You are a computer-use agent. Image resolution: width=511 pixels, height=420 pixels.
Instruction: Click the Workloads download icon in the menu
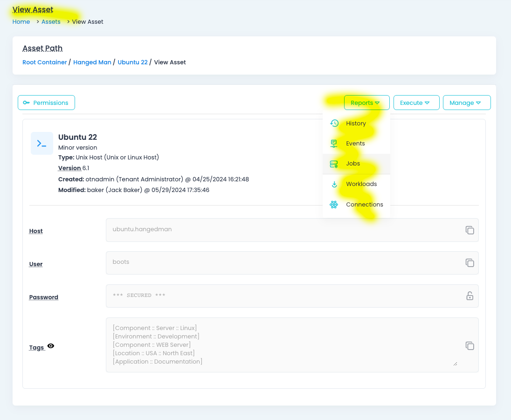[334, 184]
